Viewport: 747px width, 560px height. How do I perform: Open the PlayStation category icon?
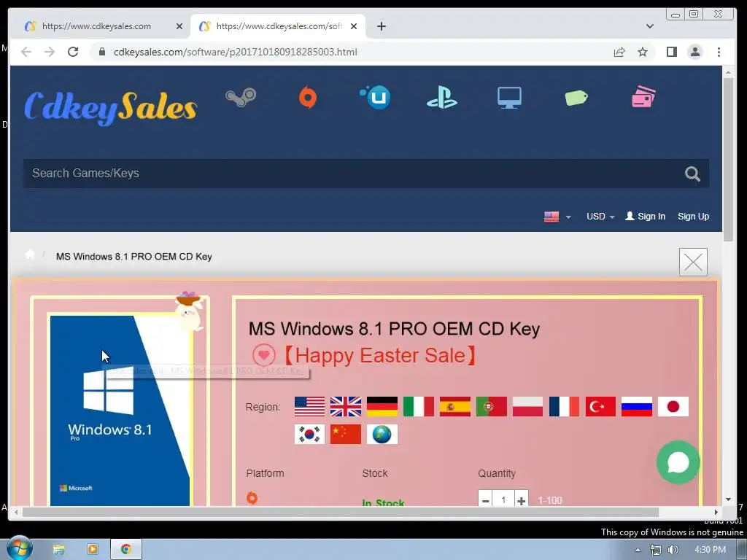click(441, 98)
